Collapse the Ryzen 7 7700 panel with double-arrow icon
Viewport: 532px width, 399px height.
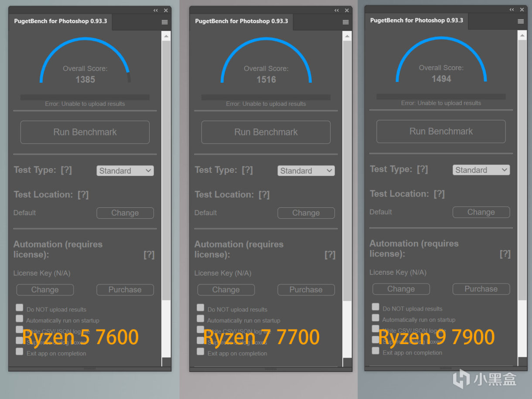337,10
